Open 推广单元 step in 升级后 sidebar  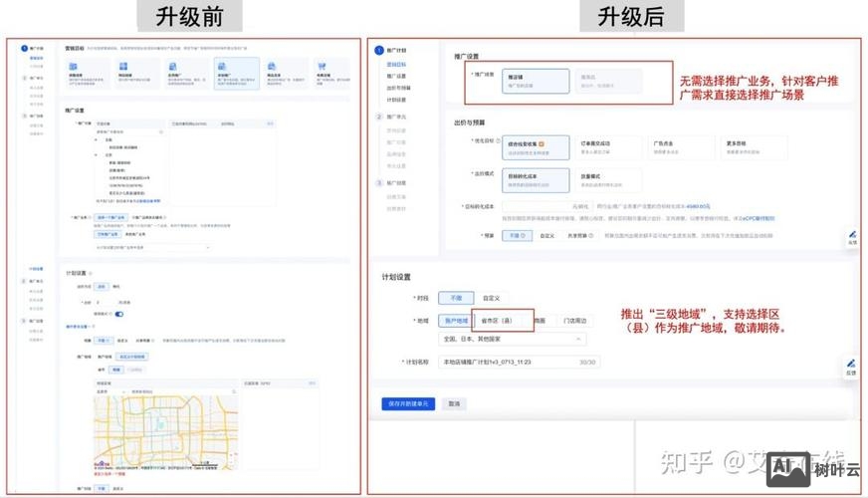click(396, 117)
